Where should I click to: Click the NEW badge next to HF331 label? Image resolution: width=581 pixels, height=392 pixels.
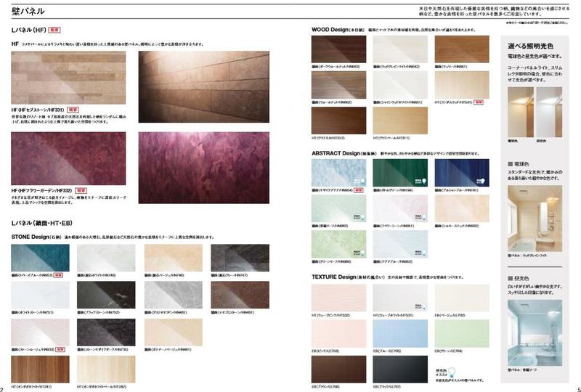pos(73,108)
